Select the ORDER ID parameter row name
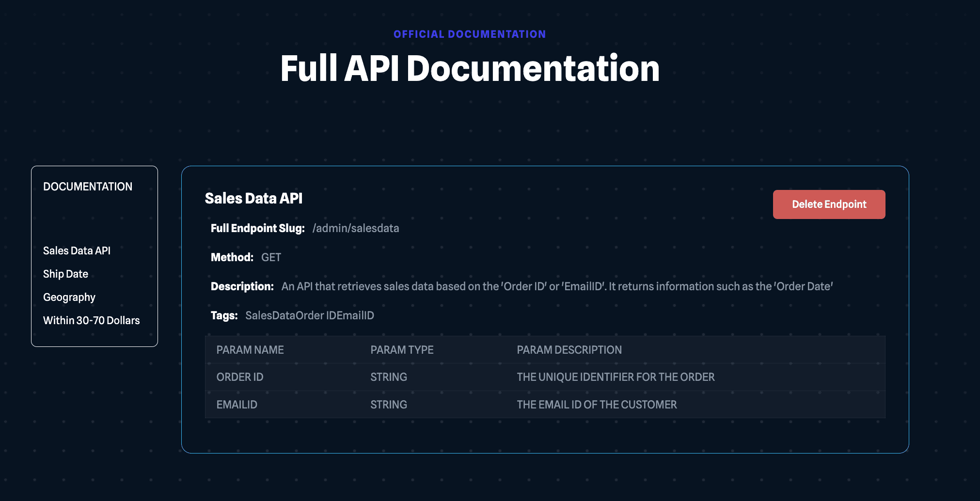The image size is (980, 501). 240,377
